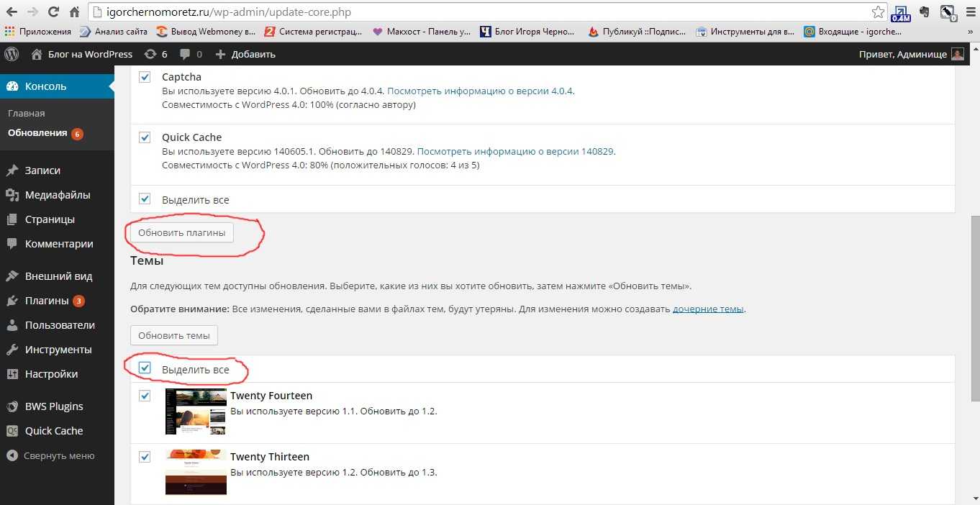Expand the Добавить new content menu
Image resolution: width=980 pixels, height=505 pixels.
245,54
